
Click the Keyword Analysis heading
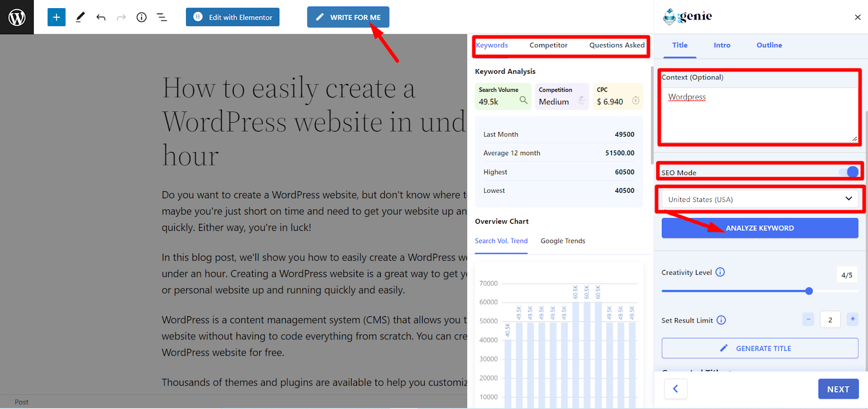[505, 71]
